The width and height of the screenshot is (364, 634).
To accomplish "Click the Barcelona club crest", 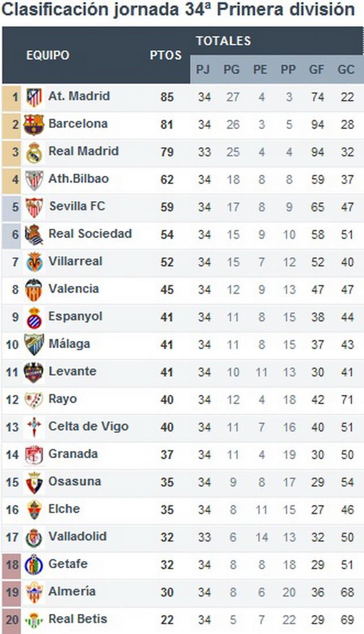I will [34, 124].
